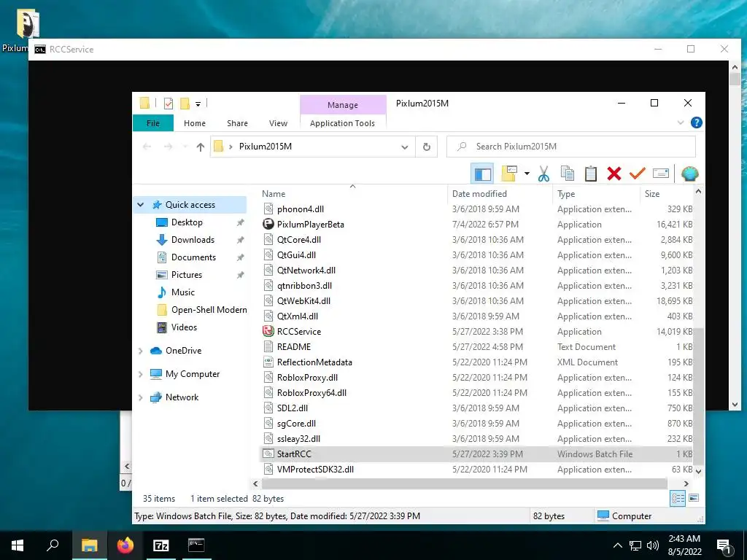Click the blue Help question mark icon

[x=696, y=122]
